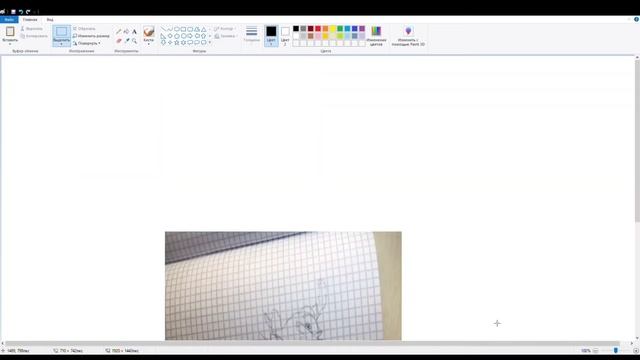Open Paint help question mark icon
Viewport: 640px width, 360px height.
(636, 19)
